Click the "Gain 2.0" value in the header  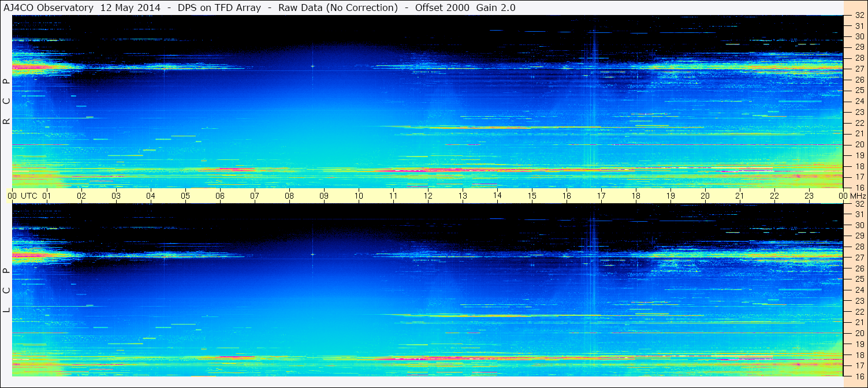pos(496,8)
